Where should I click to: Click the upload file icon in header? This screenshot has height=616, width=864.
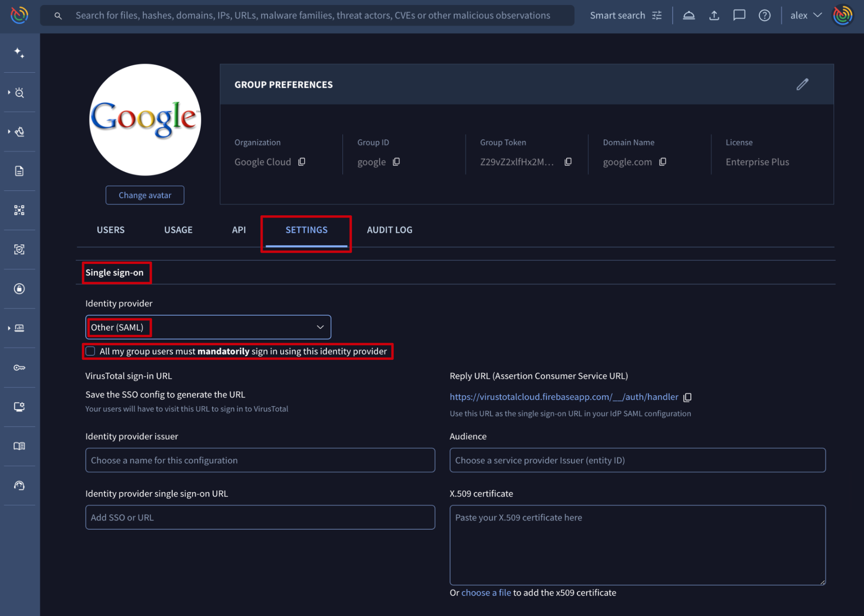coord(714,15)
